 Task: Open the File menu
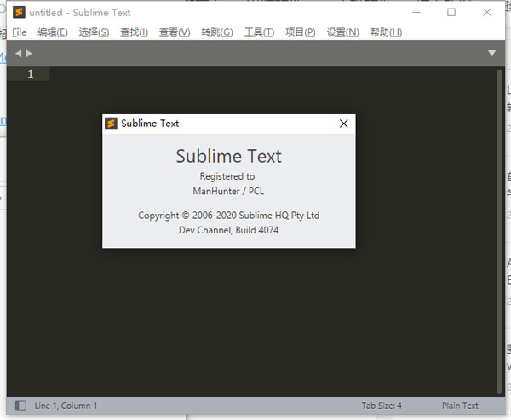[20, 32]
